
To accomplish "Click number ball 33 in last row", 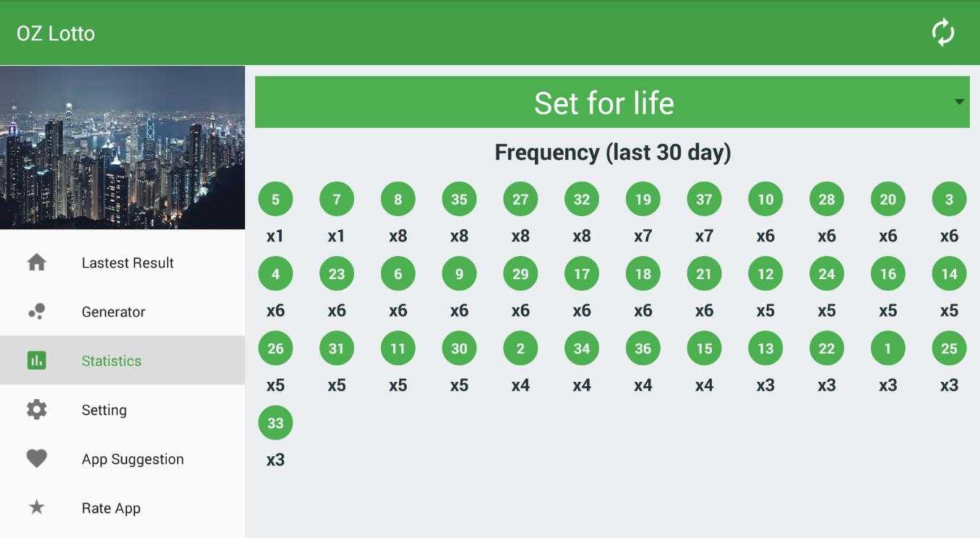I will (275, 422).
